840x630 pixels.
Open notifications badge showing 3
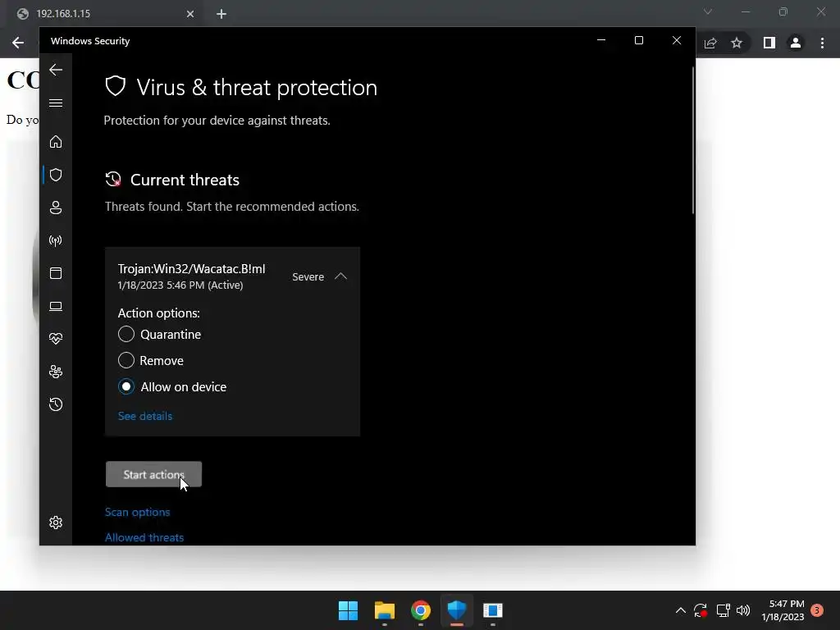817,610
